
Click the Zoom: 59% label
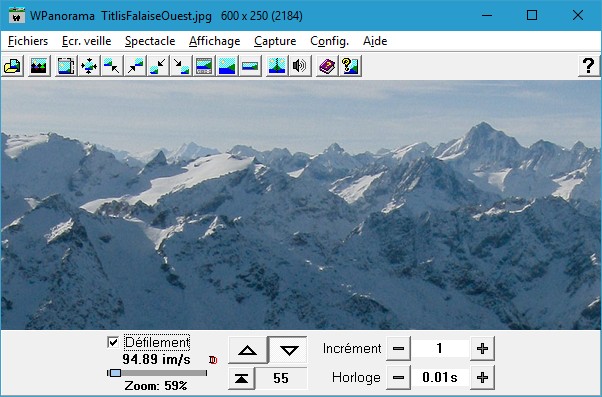point(155,385)
